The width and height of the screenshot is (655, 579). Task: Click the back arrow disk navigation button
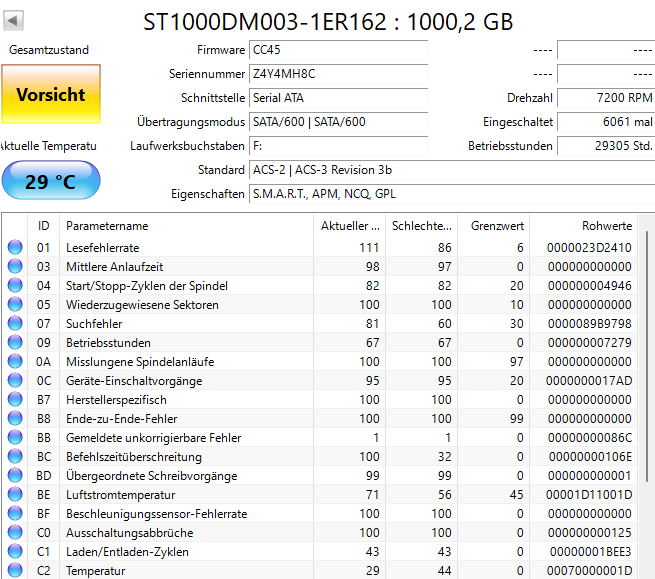point(13,20)
